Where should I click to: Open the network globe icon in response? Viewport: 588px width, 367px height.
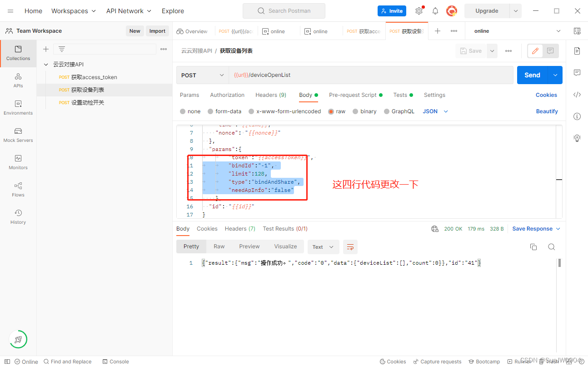pyautogui.click(x=435, y=229)
